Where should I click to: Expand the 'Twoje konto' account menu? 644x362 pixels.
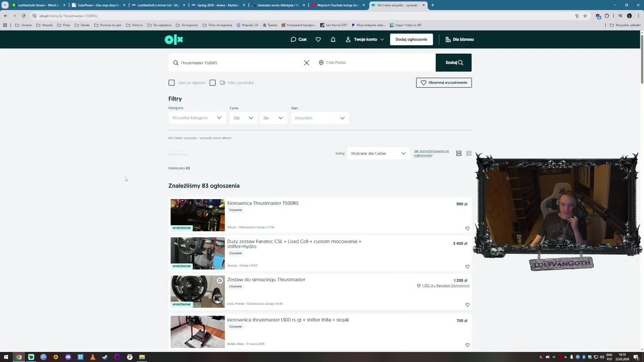pyautogui.click(x=365, y=39)
